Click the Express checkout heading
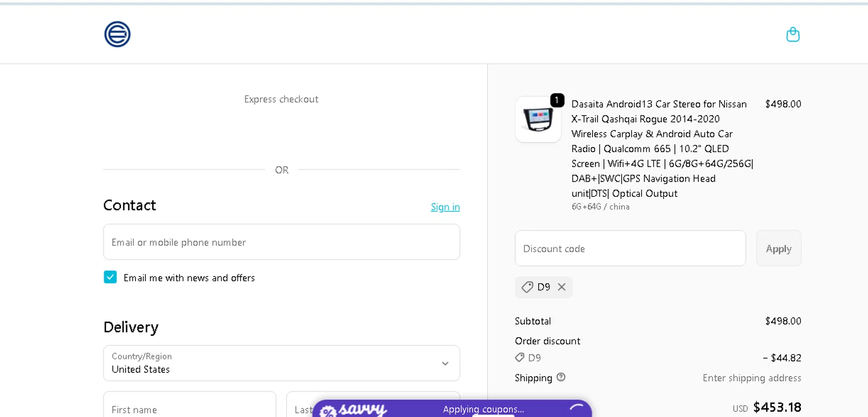This screenshot has width=868, height=417. 281,99
